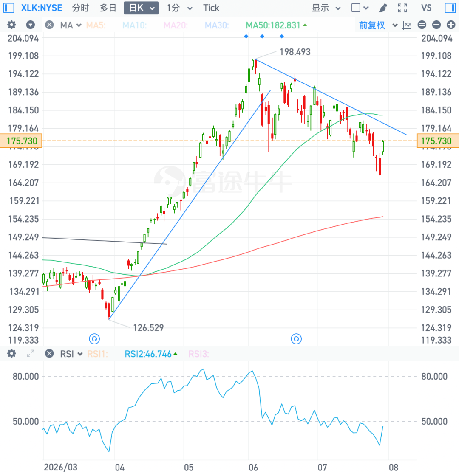Click the Q marker near June
This screenshot has width=459, height=476.
pyautogui.click(x=296, y=339)
